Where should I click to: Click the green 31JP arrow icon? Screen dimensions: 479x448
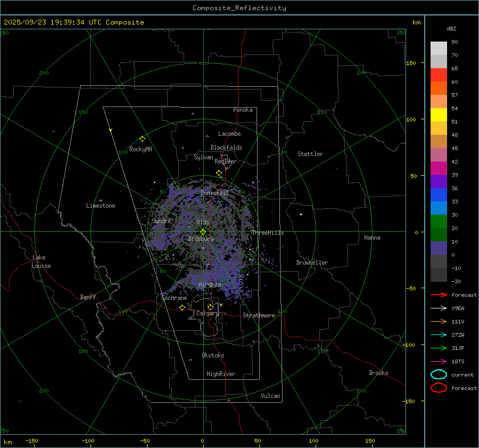pos(438,348)
